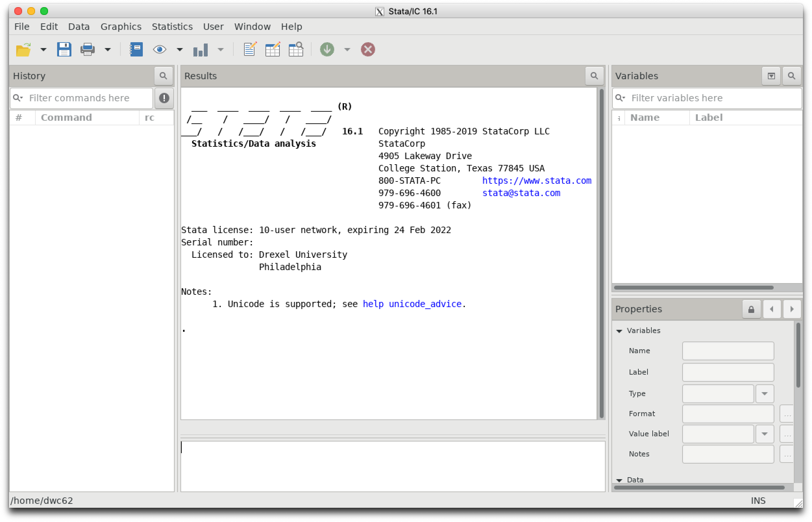Click the previous variable arrow in Properties
Image resolution: width=812 pixels, height=522 pixels.
pos(772,309)
